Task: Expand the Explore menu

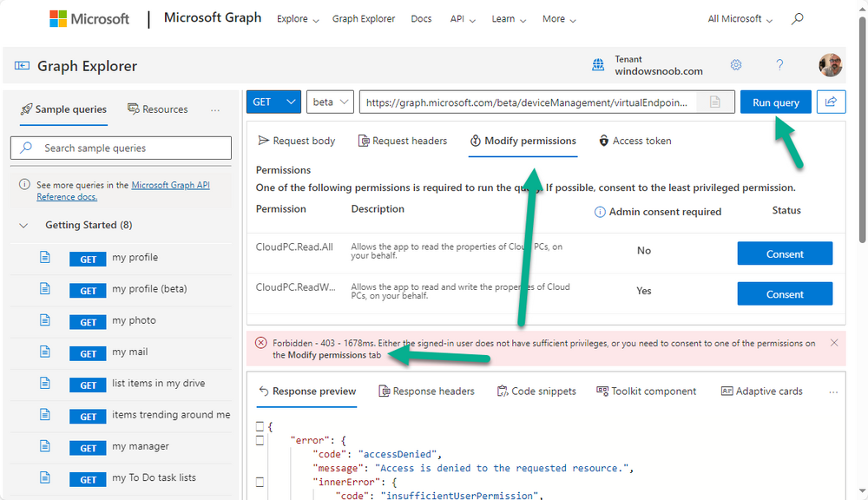Action: point(298,19)
